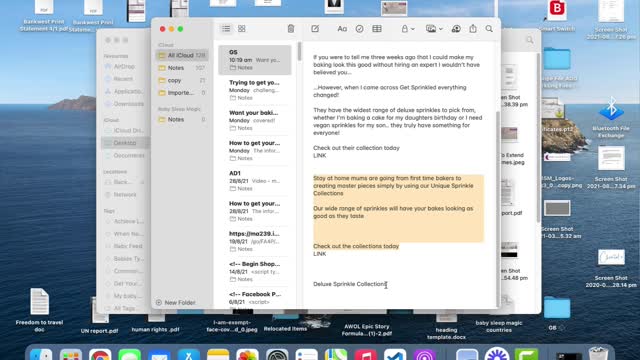Add people to note via collaborate icon
The image size is (640, 360).
pyautogui.click(x=456, y=29)
